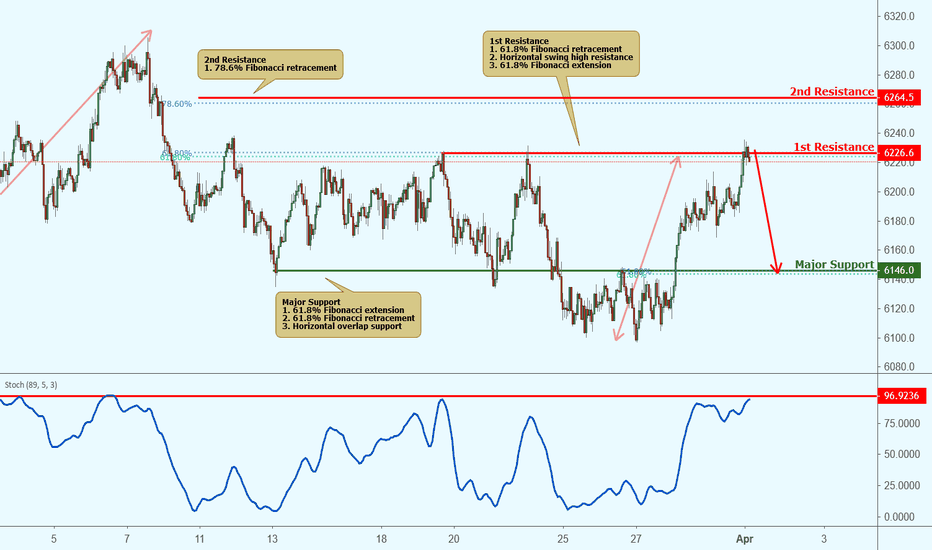Click date label 25 on time axis
This screenshot has width=932, height=550.
pos(563,539)
